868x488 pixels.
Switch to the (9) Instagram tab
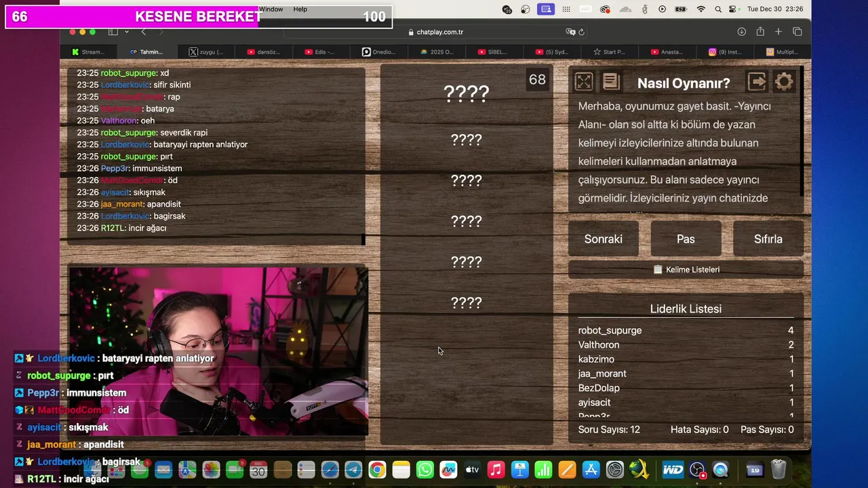tap(726, 52)
